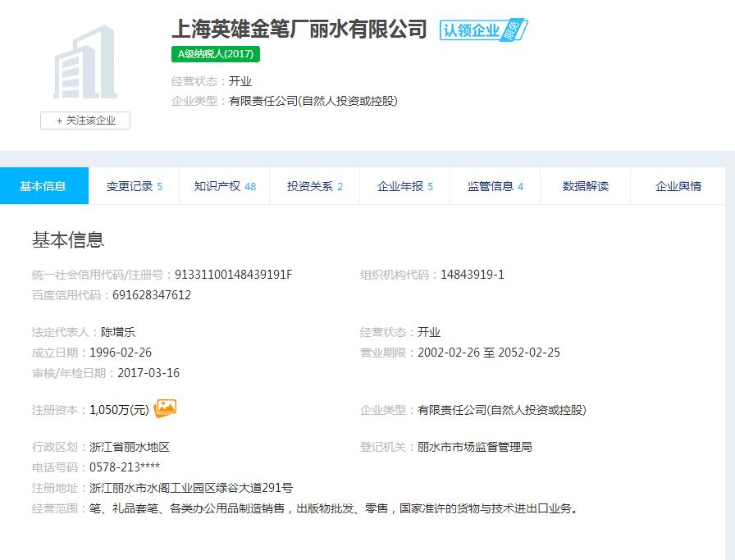The height and width of the screenshot is (560, 735).
Task: Select organization code 14843919-1
Action: (472, 275)
